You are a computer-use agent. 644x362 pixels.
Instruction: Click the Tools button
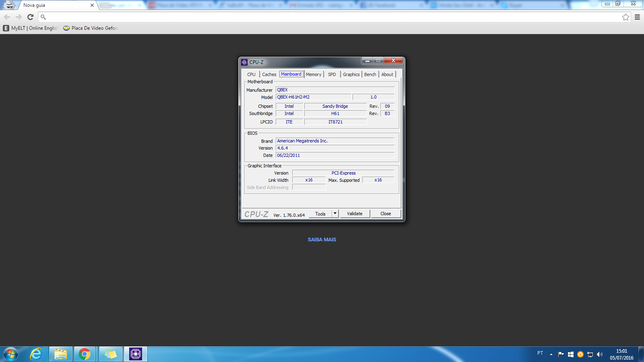coord(320,214)
